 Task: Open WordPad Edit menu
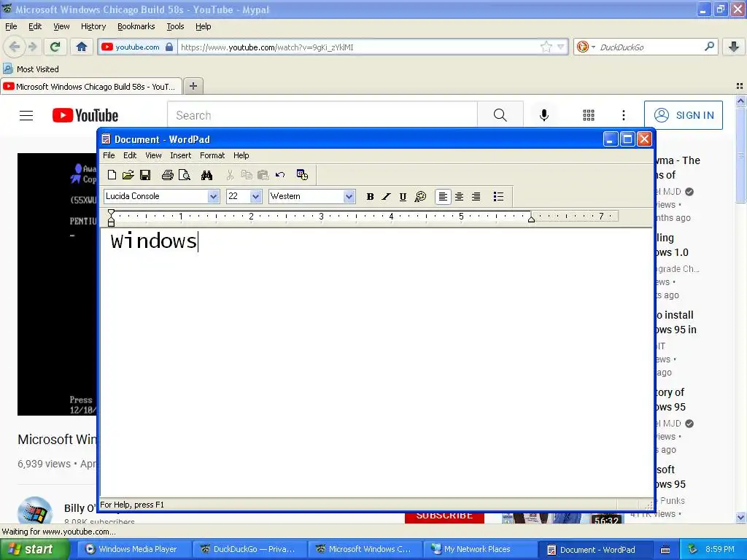pos(130,155)
